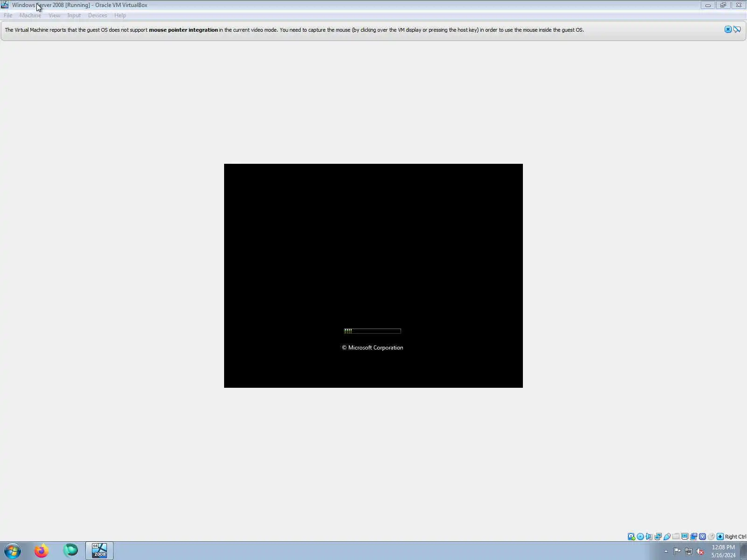747x560 pixels.
Task: Open the Input menu
Action: (74, 15)
